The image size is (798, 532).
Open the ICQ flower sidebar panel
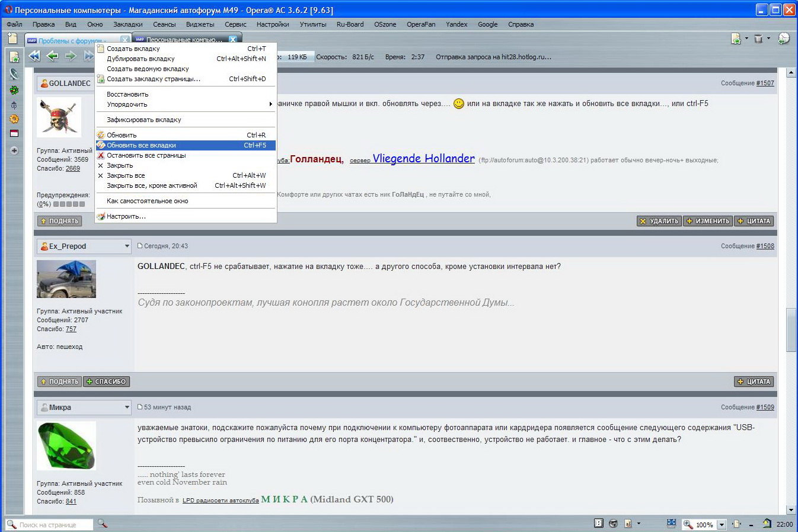point(14,90)
